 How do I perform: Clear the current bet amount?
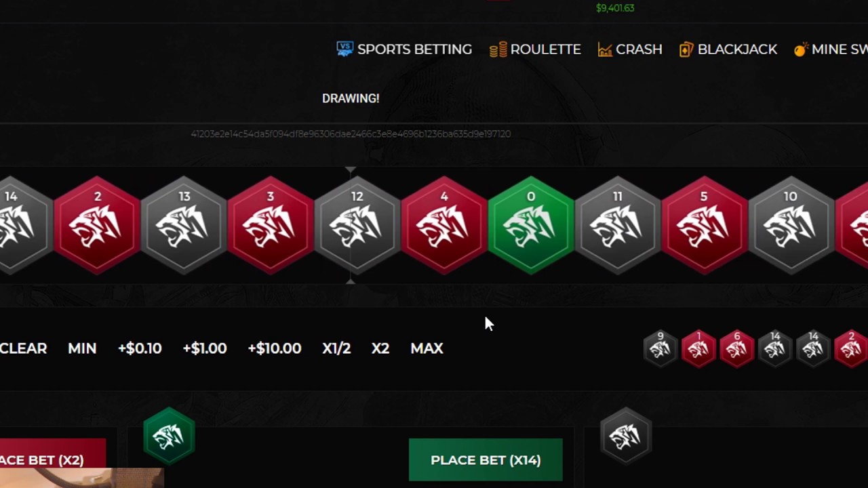24,348
